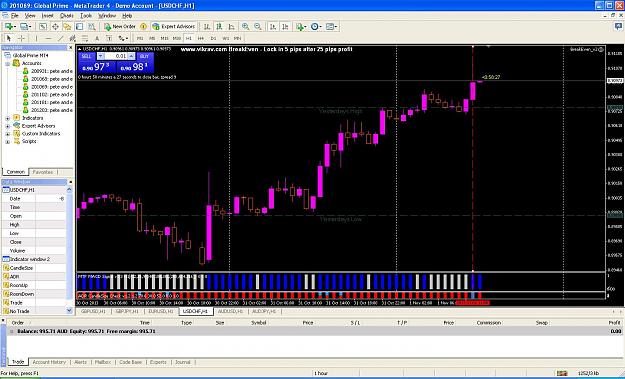The image size is (625, 379).
Task: Select the Text Label tool
Action: pos(109,38)
